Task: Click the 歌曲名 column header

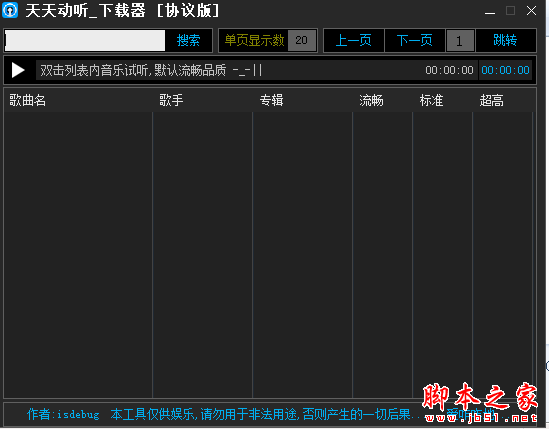Action: 27,100
